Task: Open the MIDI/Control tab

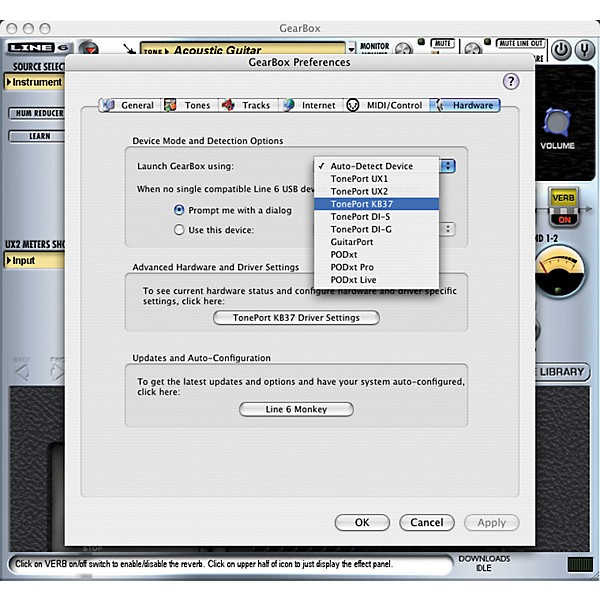Action: click(384, 105)
